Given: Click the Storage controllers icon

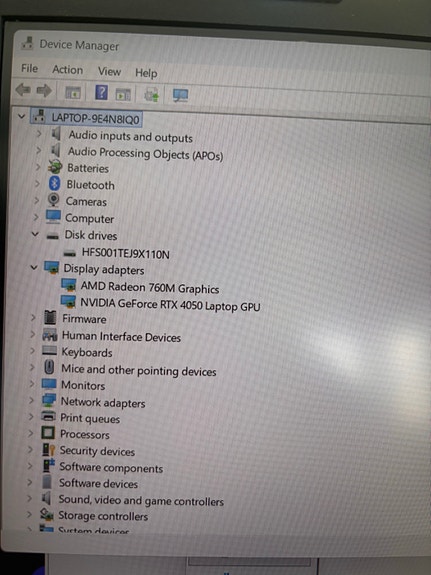Looking at the screenshot, I should (x=47, y=514).
